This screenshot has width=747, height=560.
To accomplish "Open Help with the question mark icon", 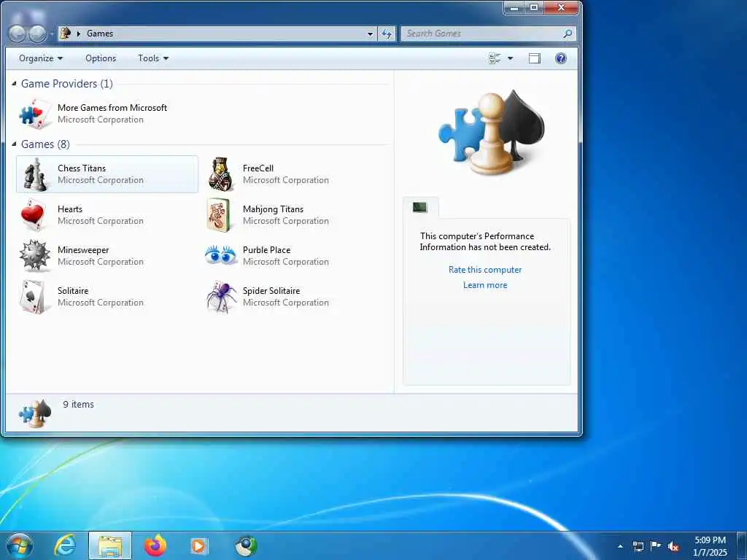I will (561, 58).
